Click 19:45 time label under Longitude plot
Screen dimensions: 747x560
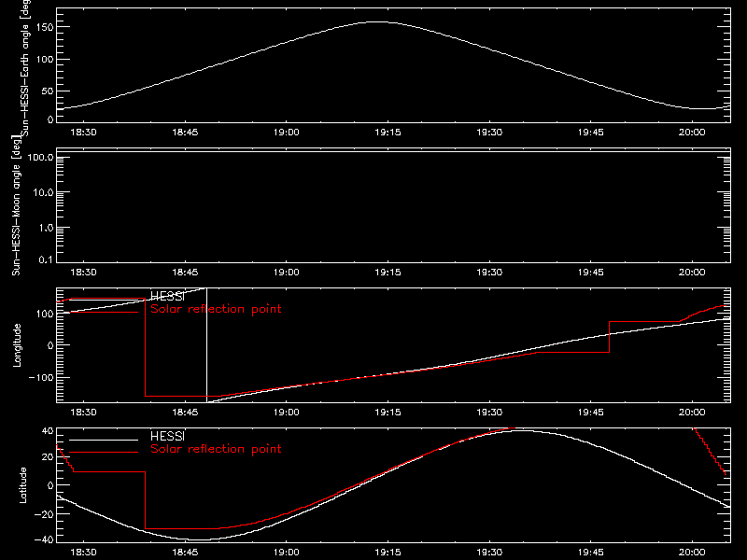click(591, 413)
